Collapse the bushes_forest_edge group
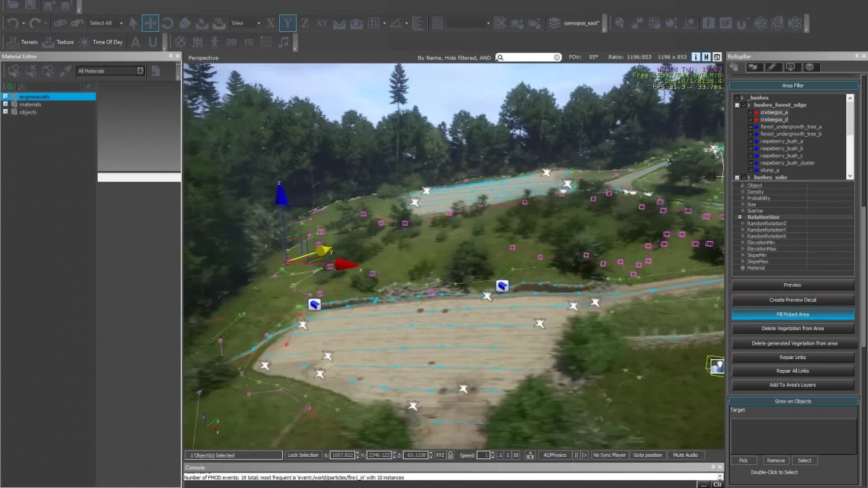The width and height of the screenshot is (868, 488). tap(737, 105)
